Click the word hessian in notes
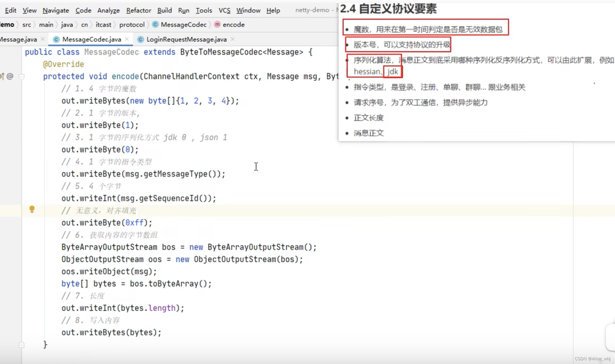 (x=367, y=72)
